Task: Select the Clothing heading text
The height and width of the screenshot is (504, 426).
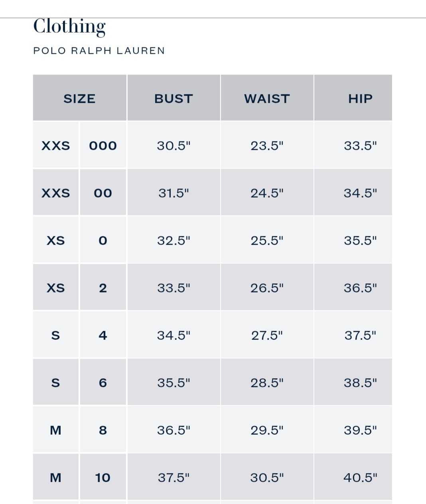Action: coord(69,27)
